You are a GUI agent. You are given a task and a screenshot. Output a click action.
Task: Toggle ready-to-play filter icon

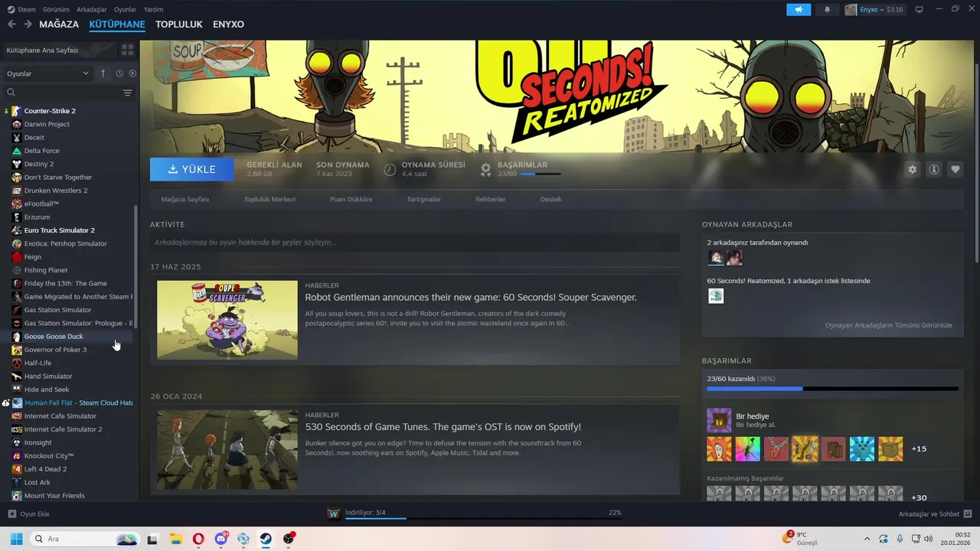[132, 73]
